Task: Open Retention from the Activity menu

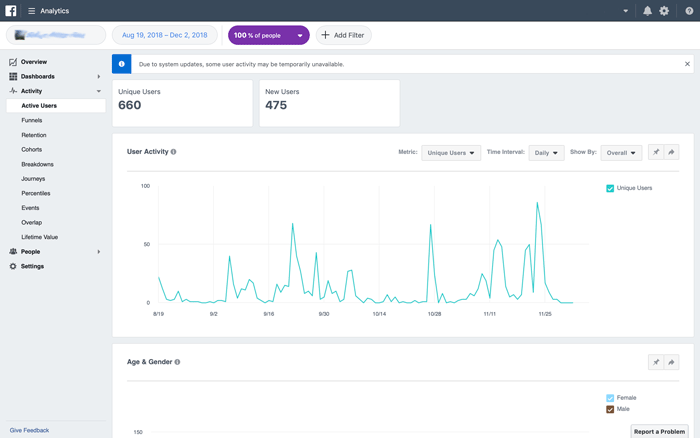Action: tap(34, 135)
